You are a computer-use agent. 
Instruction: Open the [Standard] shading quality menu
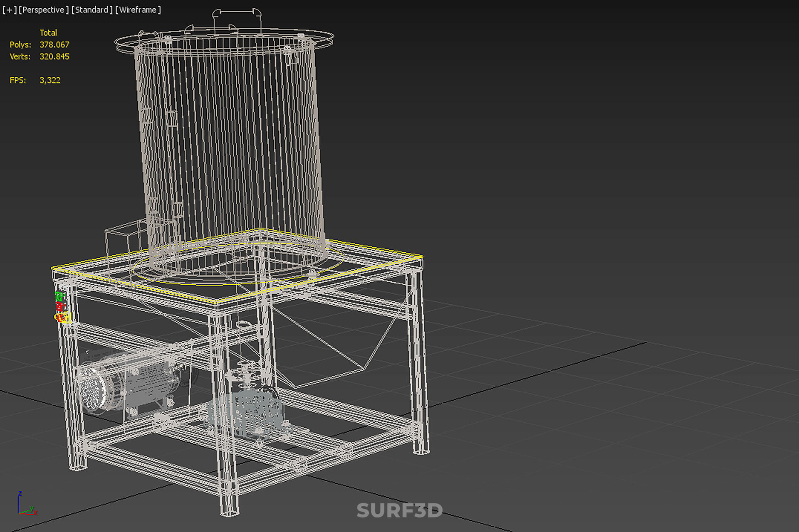pos(92,10)
